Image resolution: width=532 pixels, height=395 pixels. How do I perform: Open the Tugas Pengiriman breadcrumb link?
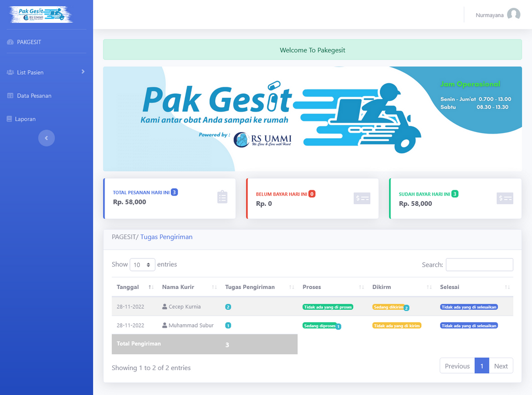pos(166,237)
